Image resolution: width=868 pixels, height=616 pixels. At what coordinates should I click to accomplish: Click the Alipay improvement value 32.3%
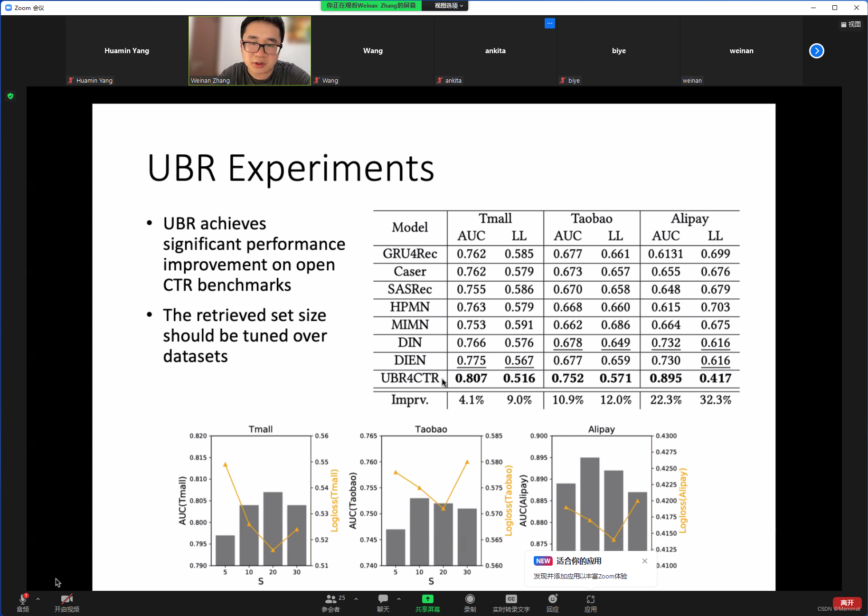tap(715, 400)
